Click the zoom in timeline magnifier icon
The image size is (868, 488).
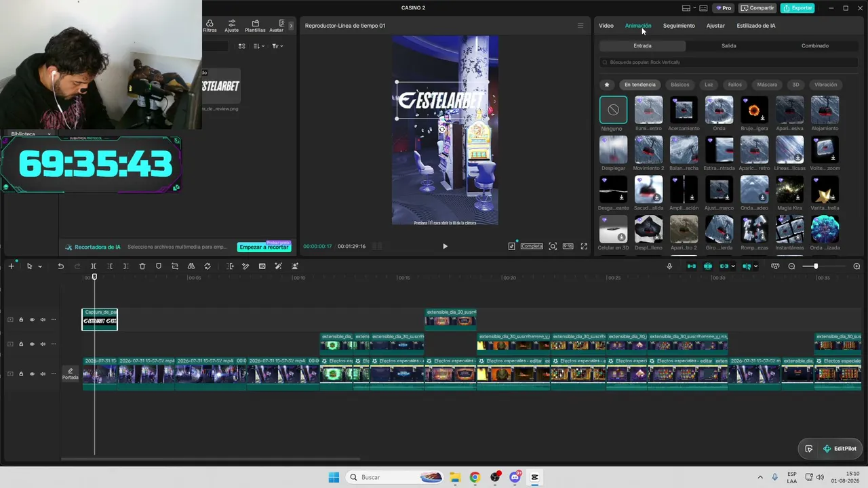pyautogui.click(x=856, y=266)
